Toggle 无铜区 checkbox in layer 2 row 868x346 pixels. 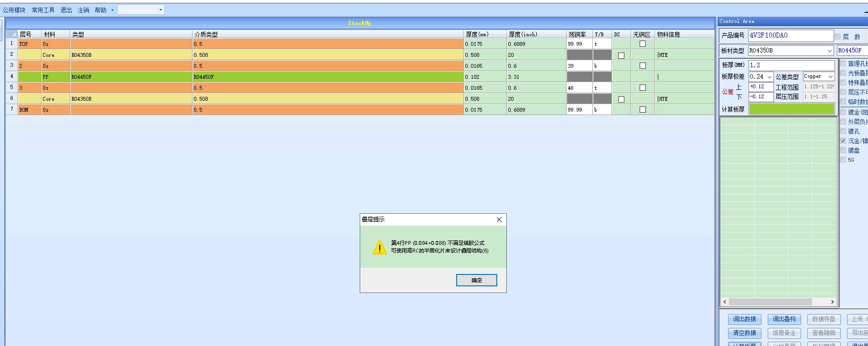[x=643, y=66]
